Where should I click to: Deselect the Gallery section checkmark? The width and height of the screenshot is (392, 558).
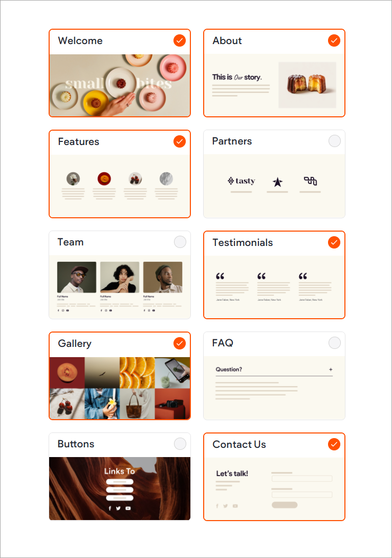pos(180,343)
